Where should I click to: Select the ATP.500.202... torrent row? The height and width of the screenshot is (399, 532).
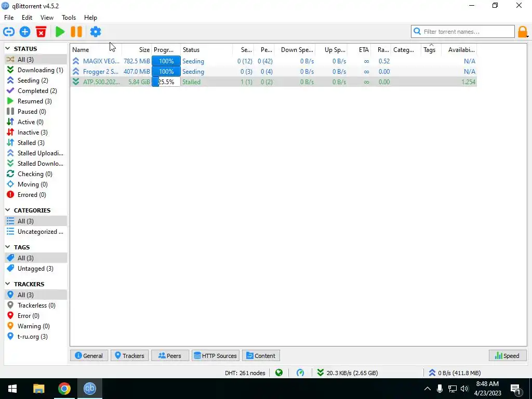tap(273, 82)
